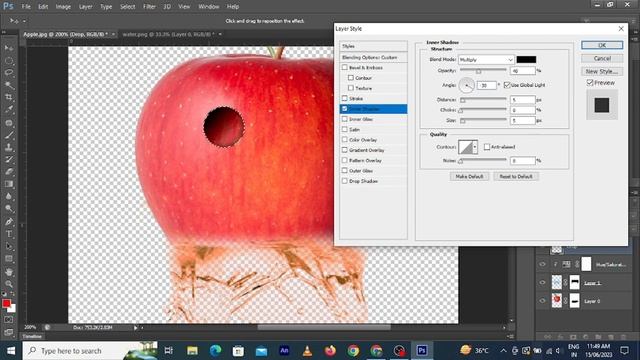Enable the Inner Glow style checkbox
Image resolution: width=640 pixels, height=360 pixels.
coord(345,119)
